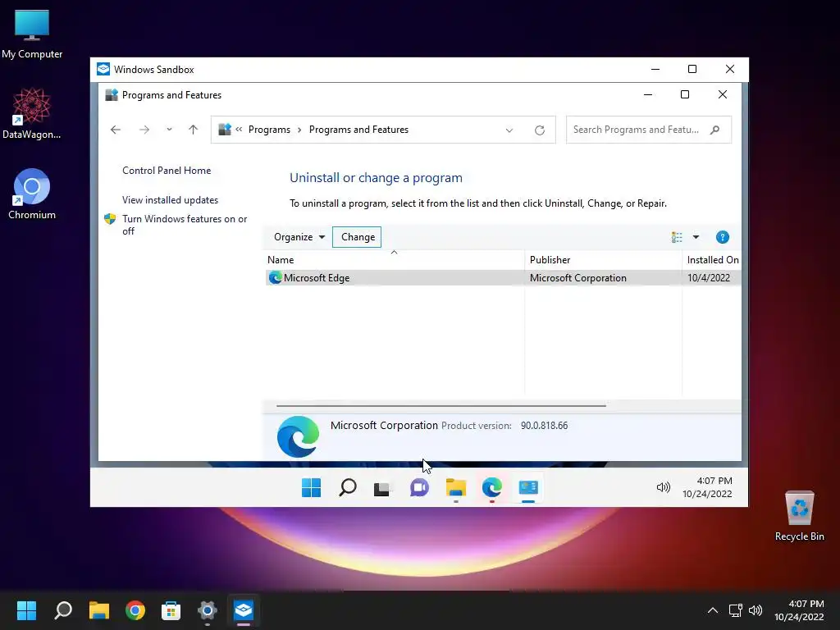Click the Programs breadcrumb in address bar
The height and width of the screenshot is (630, 840).
point(269,130)
